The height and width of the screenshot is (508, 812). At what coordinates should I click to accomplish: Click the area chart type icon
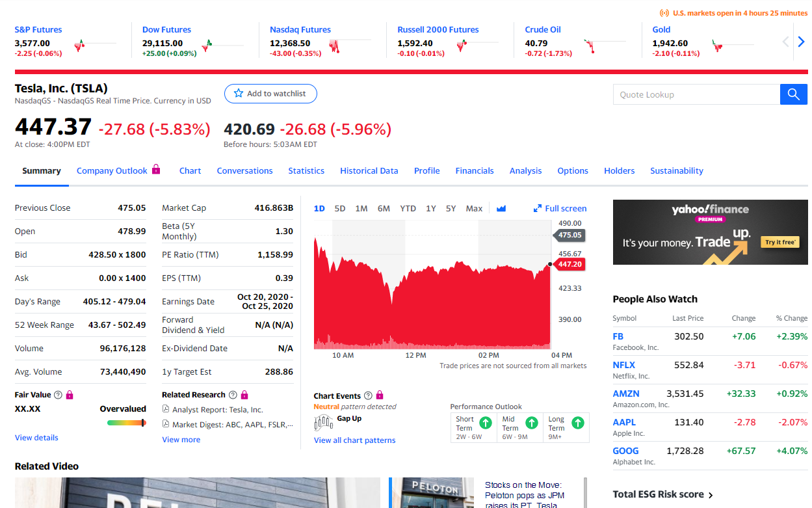pos(501,208)
